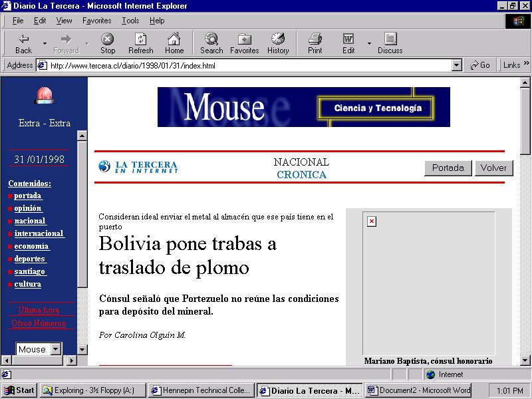
Task: Open the Edit button dropdown arrow
Action: coord(369,43)
